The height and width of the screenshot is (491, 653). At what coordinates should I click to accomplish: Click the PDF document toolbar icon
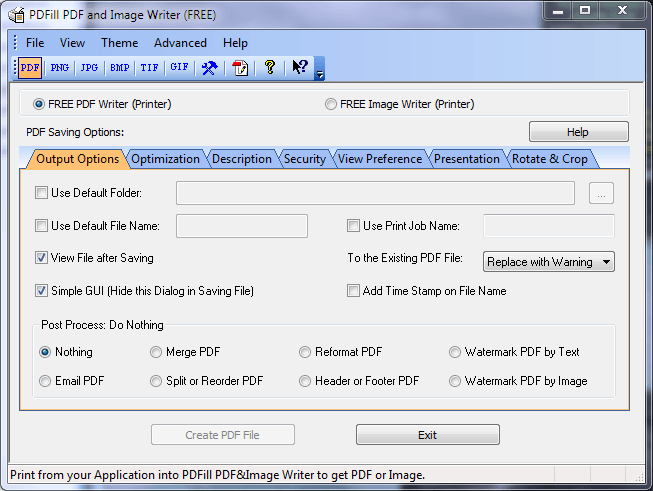(240, 67)
